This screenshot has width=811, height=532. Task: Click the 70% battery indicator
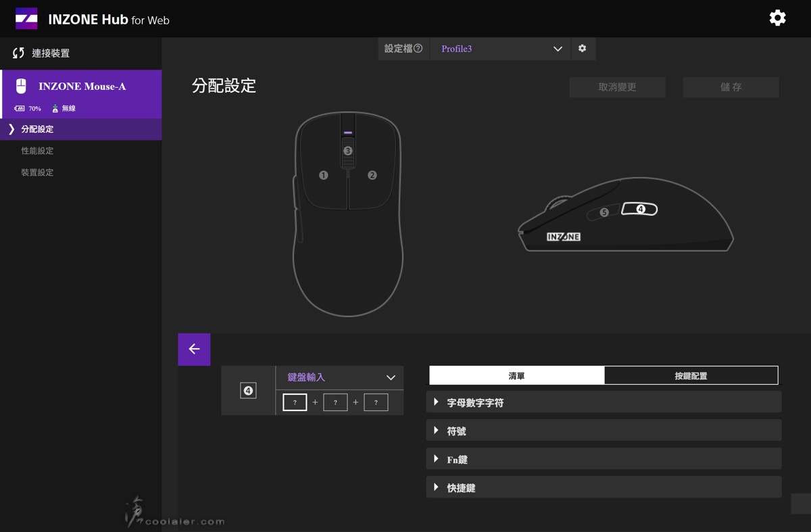[28, 108]
